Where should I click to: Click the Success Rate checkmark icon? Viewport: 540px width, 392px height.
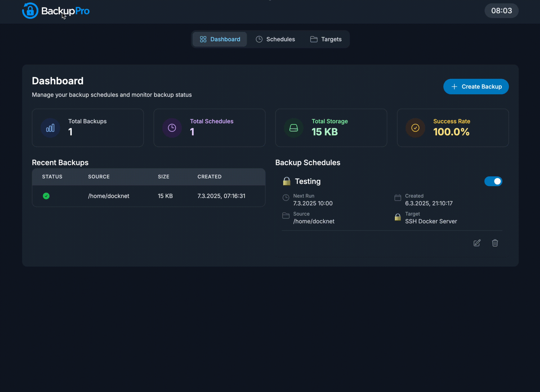415,128
